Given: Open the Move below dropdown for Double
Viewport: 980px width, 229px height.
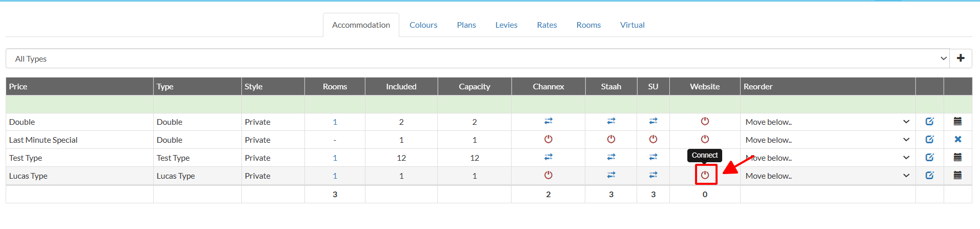Looking at the screenshot, I should [827, 122].
